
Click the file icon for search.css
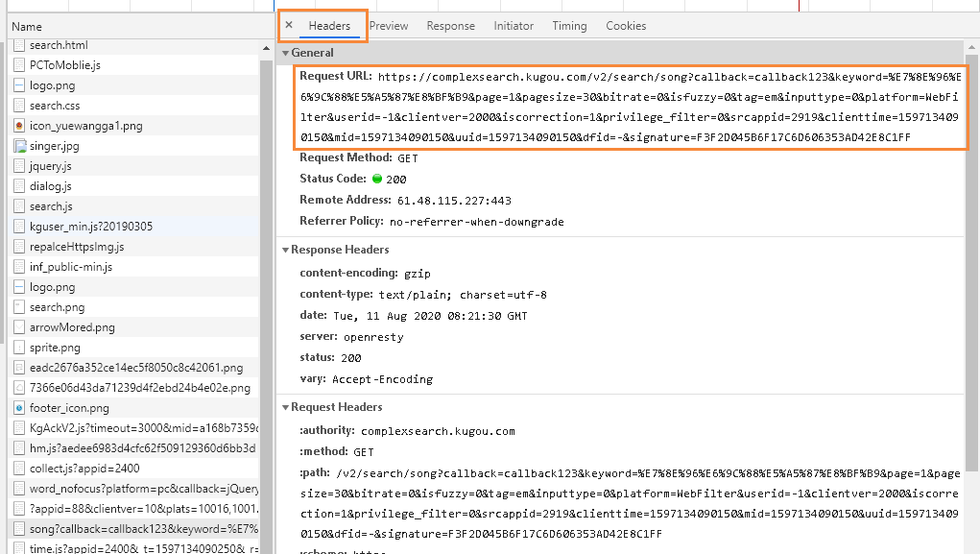(x=19, y=106)
